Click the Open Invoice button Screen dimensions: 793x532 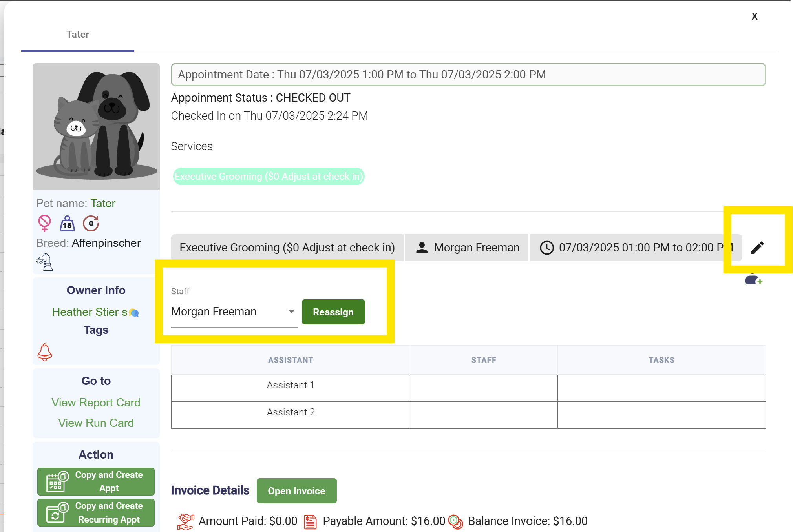296,491
